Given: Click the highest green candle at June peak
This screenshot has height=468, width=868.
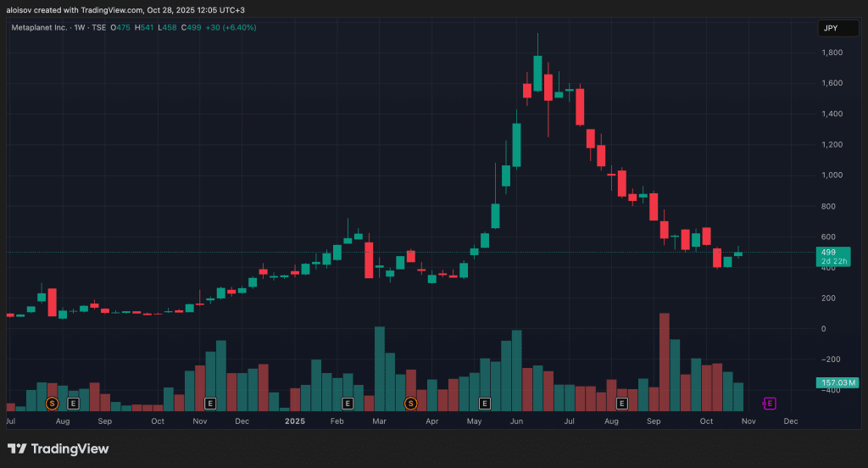Looking at the screenshot, I should click(x=537, y=73).
